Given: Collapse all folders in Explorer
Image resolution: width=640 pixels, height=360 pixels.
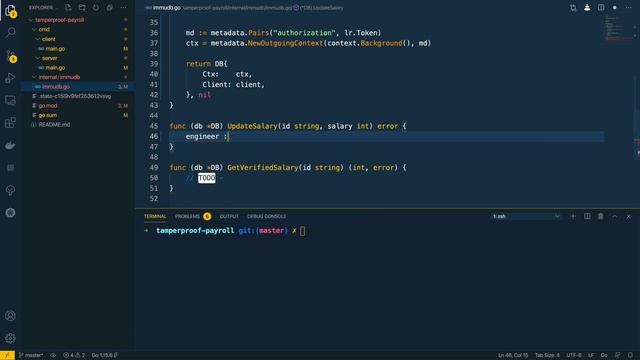Looking at the screenshot, I should 110,7.
